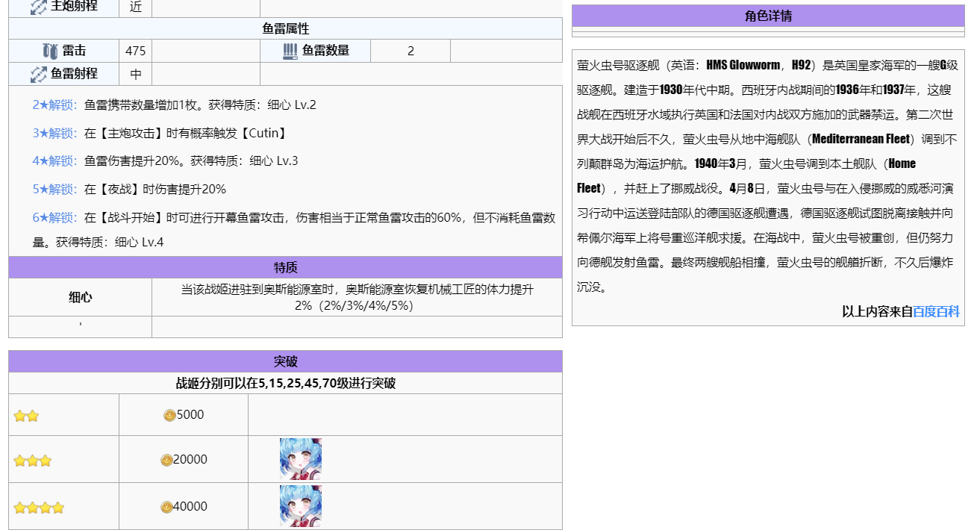Click the gold coin icon next to 40000
This screenshot has height=530, width=980.
[166, 507]
